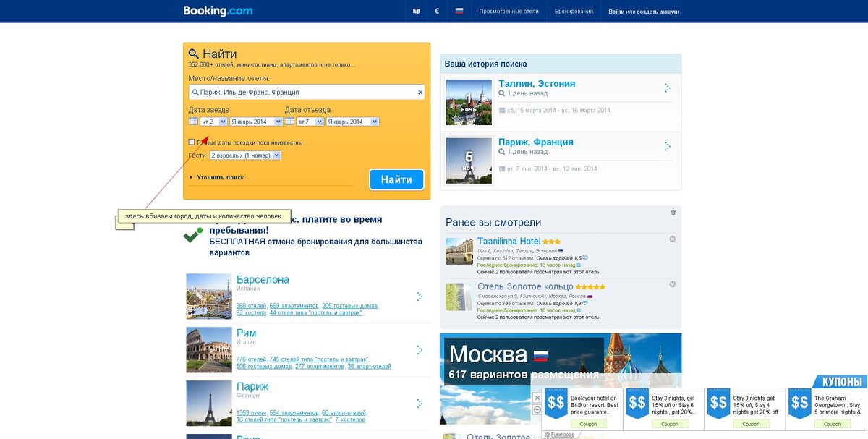This screenshot has height=439, width=868.
Task: Tick the exact dates unknown checkbox
Action: click(192, 142)
